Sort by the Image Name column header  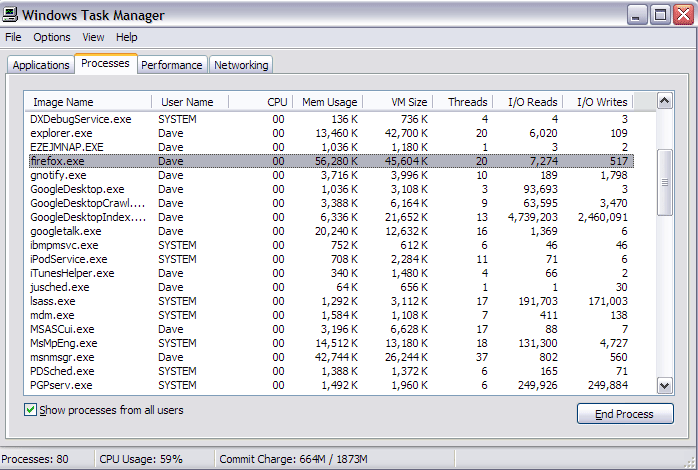point(88,102)
